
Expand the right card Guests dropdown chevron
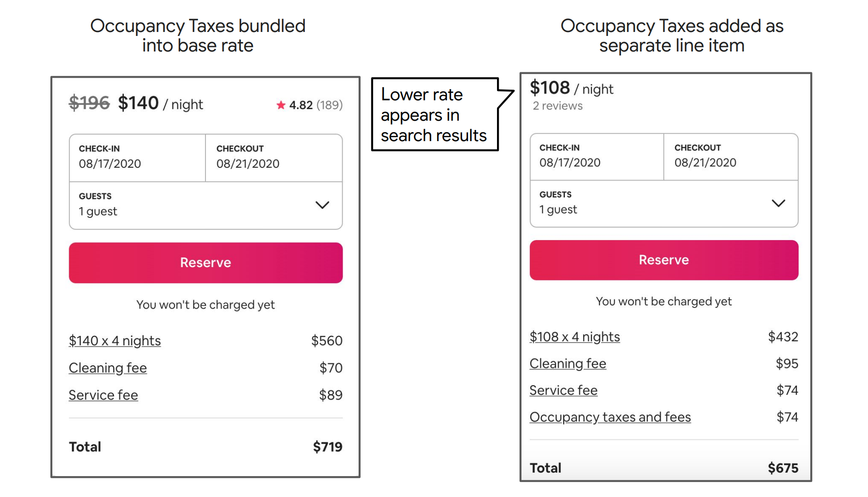pyautogui.click(x=778, y=203)
